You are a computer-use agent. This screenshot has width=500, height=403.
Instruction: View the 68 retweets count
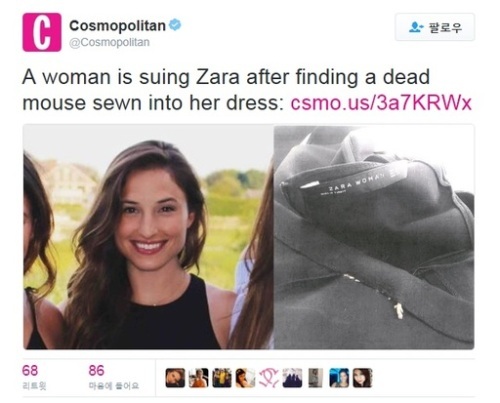(x=33, y=377)
